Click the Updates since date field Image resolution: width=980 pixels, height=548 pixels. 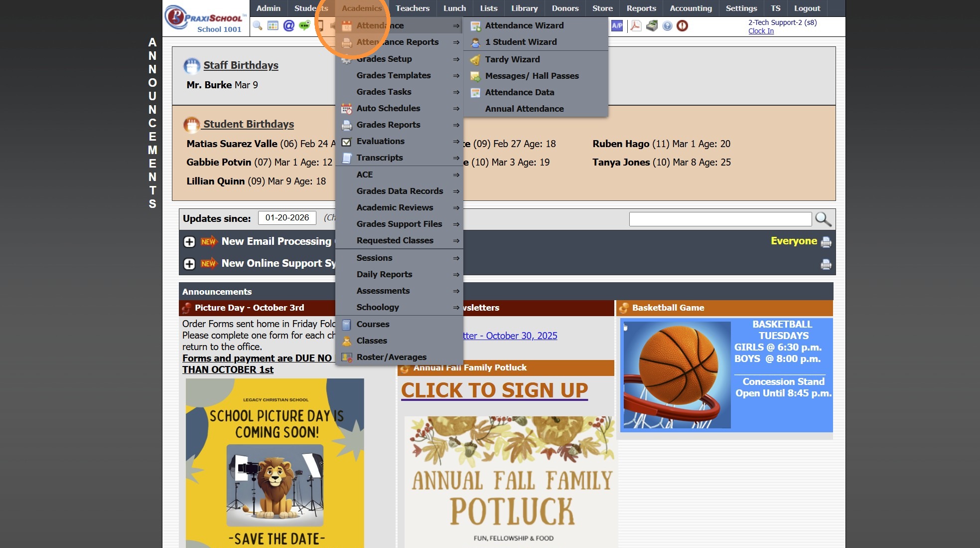tap(287, 218)
